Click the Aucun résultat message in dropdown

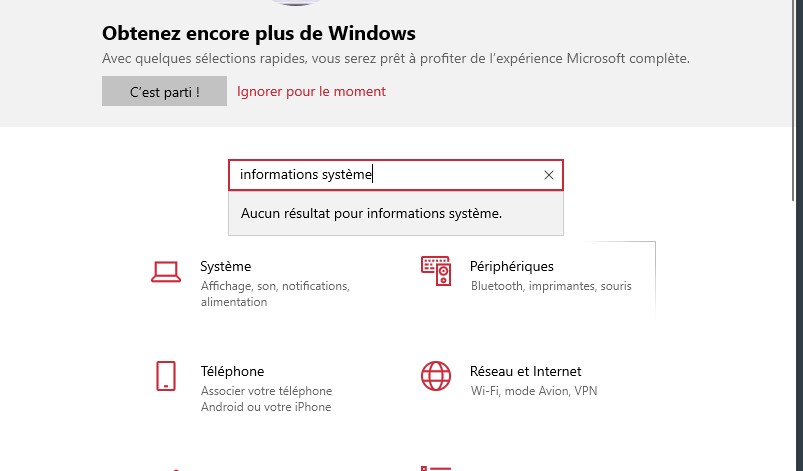(371, 213)
